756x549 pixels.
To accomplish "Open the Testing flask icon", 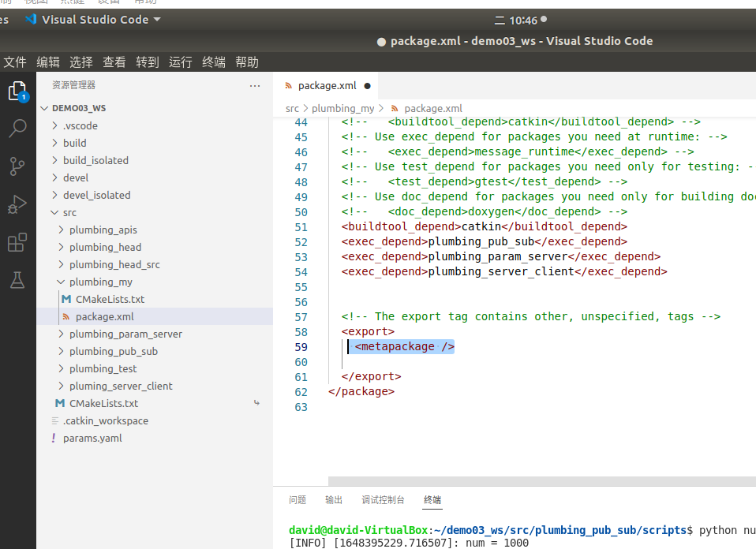I will [17, 280].
